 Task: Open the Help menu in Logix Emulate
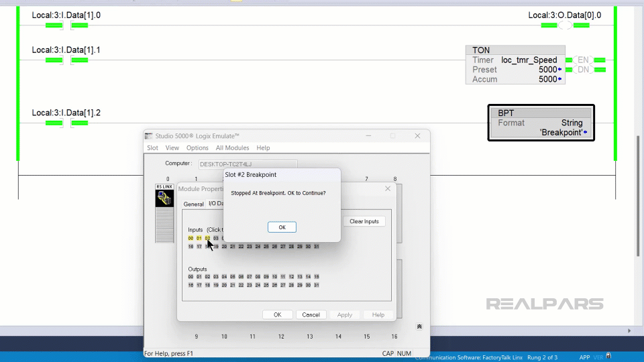(x=263, y=147)
